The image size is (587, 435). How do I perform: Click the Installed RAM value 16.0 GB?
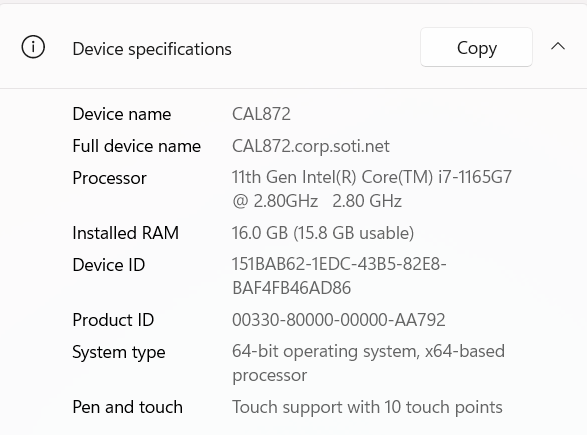[323, 233]
